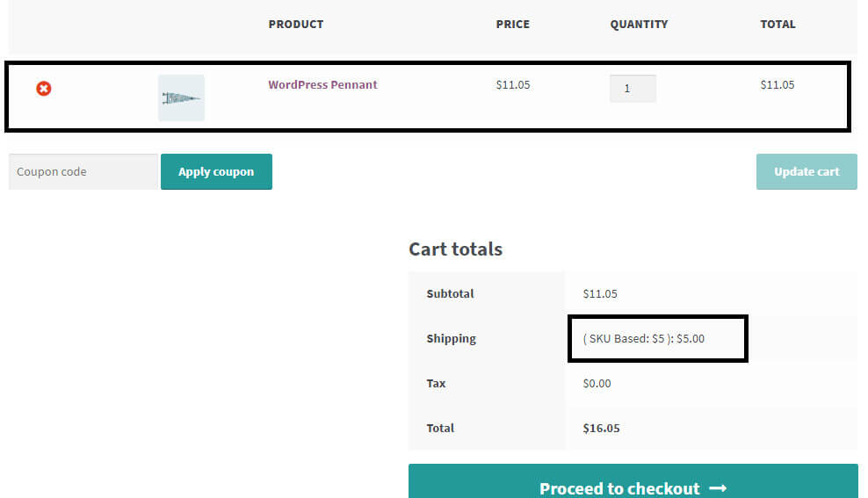
Task: Focus the Coupon code input field
Action: click(x=83, y=172)
